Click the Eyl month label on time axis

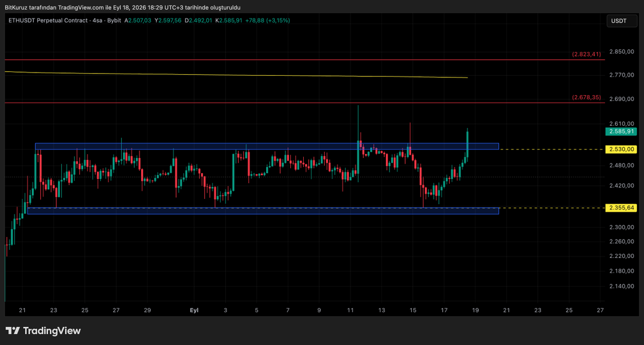[195, 310]
